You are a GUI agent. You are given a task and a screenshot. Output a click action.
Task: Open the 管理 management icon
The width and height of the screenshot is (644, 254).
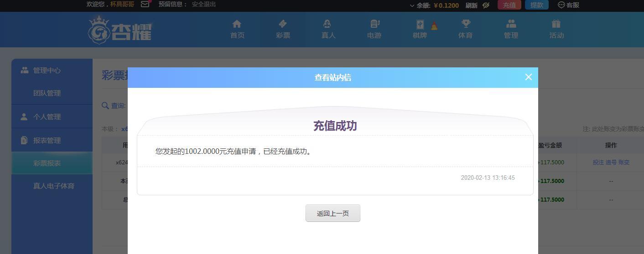pyautogui.click(x=511, y=24)
